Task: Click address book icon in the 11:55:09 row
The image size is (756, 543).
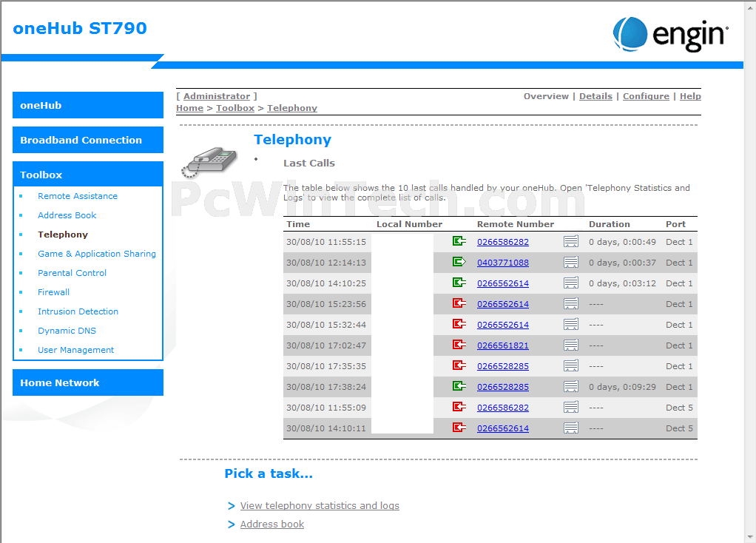Action: [571, 408]
